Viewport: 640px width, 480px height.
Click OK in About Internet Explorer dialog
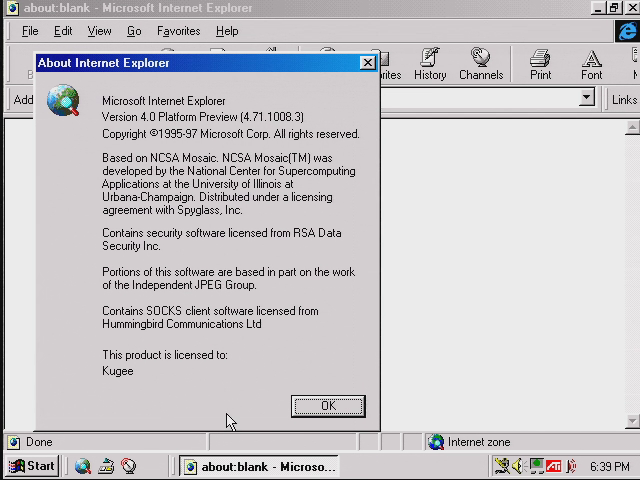(x=328, y=406)
